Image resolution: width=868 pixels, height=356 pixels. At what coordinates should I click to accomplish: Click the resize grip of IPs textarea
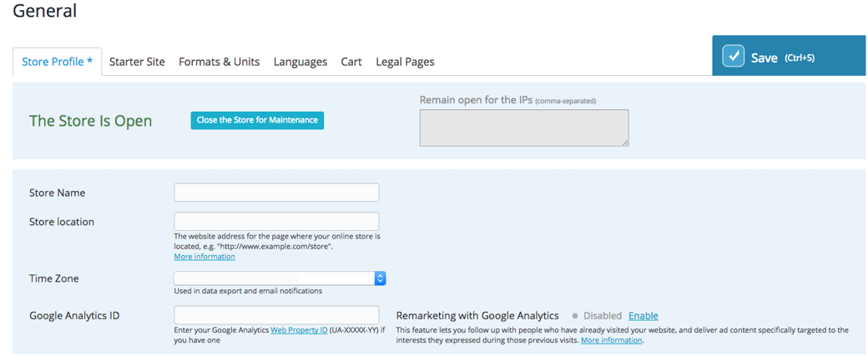point(624,143)
